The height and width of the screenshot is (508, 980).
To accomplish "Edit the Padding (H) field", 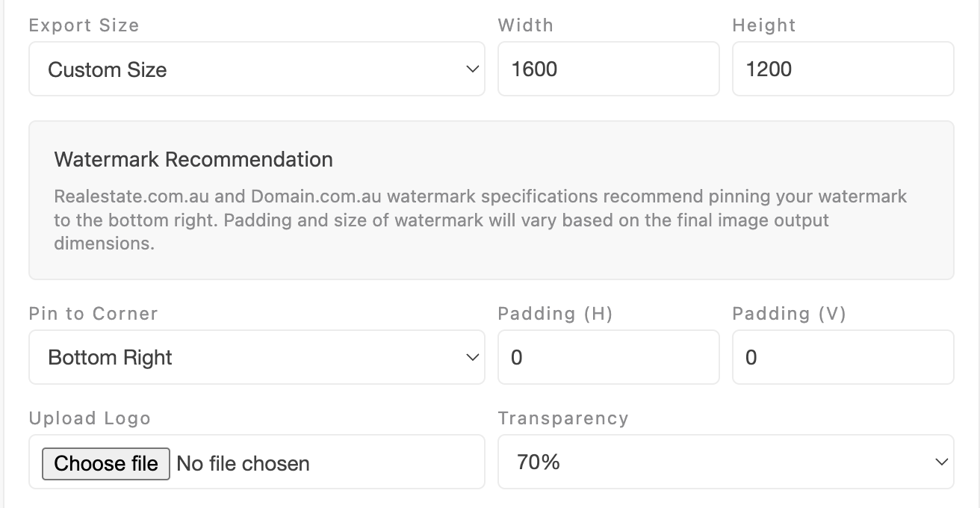I will (608, 358).
